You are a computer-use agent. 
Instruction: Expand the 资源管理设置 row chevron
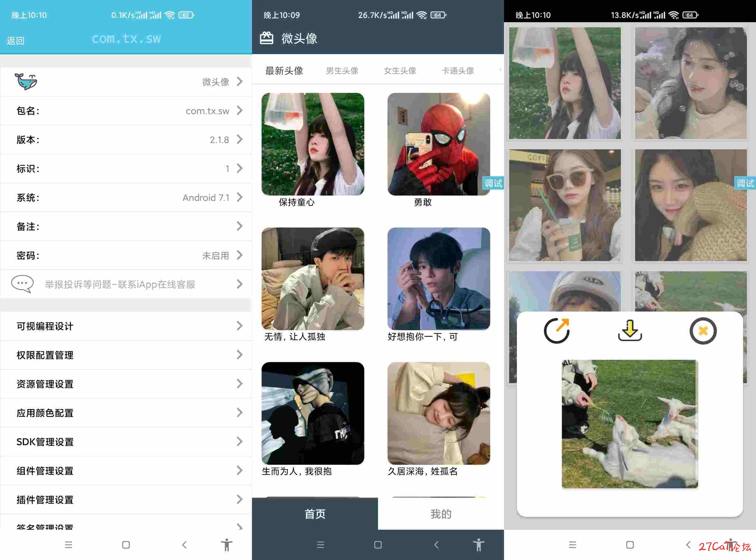[240, 384]
